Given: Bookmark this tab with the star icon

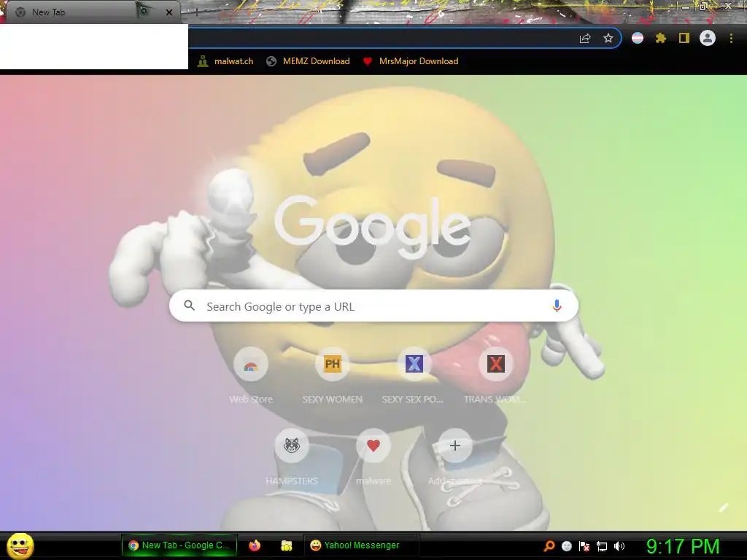Looking at the screenshot, I should point(608,39).
